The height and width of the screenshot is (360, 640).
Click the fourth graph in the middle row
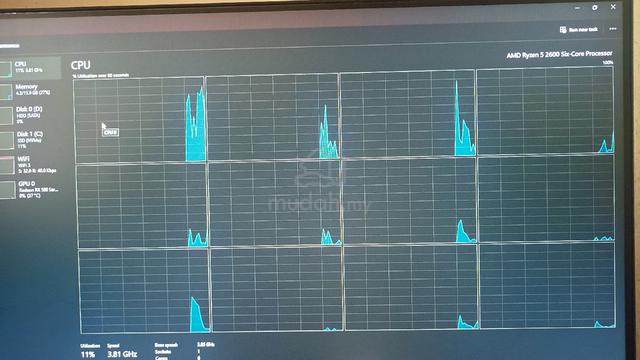pos(547,198)
